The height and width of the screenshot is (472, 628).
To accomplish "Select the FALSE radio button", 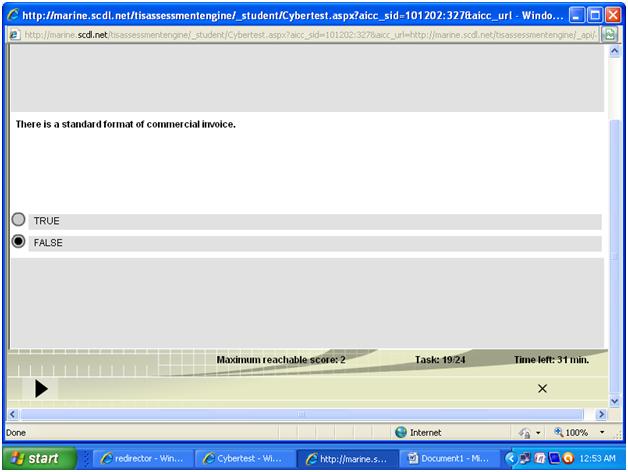I will (18, 242).
